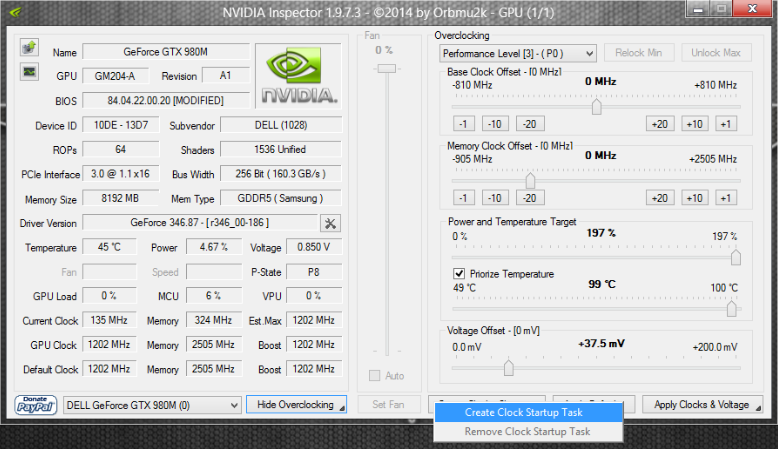Viewport: 778px width, 449px height.
Task: Click -1 under Memory Clock Offset
Action: [x=463, y=198]
